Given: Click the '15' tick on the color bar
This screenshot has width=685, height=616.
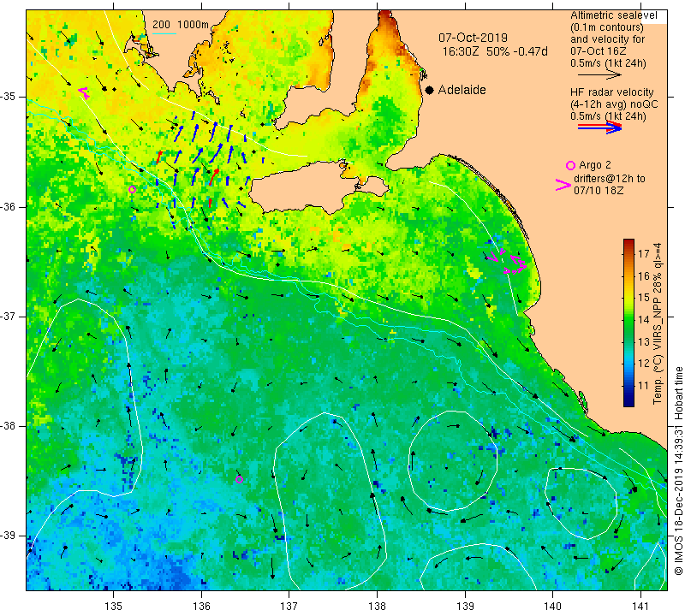Looking at the screenshot, I should coord(644,297).
